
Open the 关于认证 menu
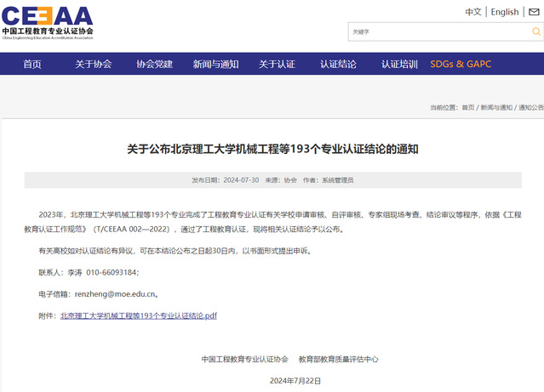(277, 64)
